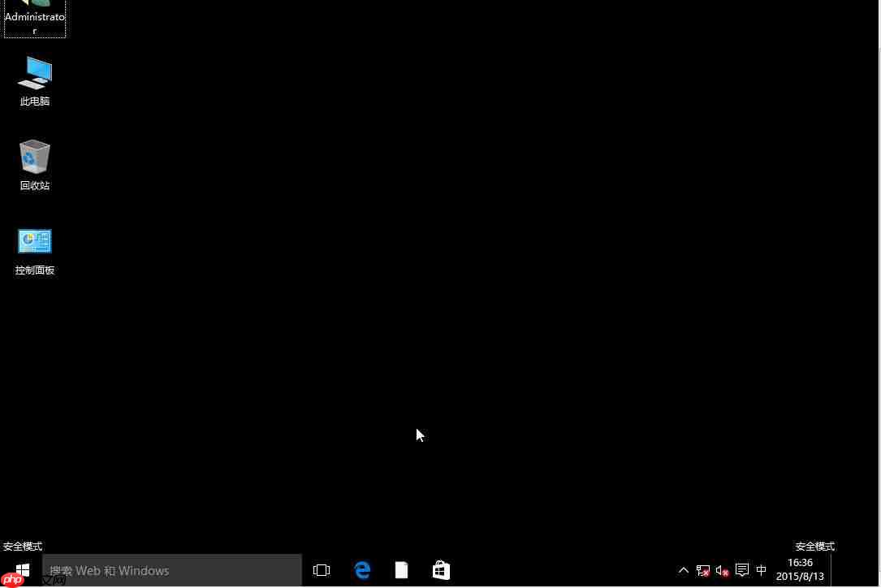881x588 pixels.
Task: Select the 回收站 Recycle Bin icon
Action: click(35, 164)
